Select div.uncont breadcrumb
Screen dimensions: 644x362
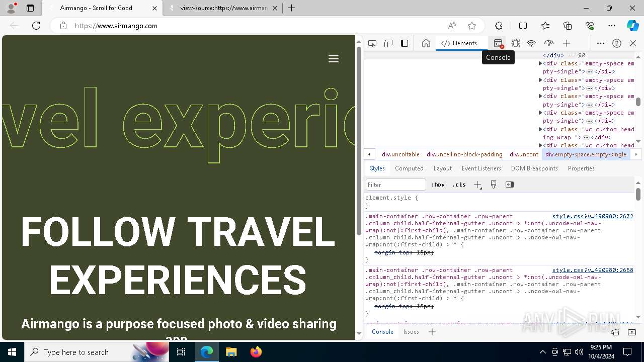pyautogui.click(x=524, y=154)
